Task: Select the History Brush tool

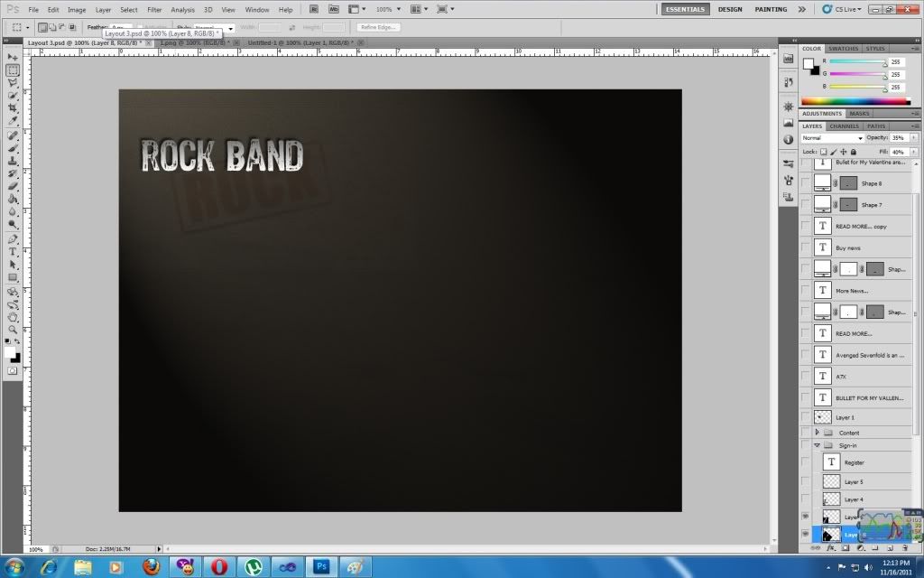Action: coord(13,174)
